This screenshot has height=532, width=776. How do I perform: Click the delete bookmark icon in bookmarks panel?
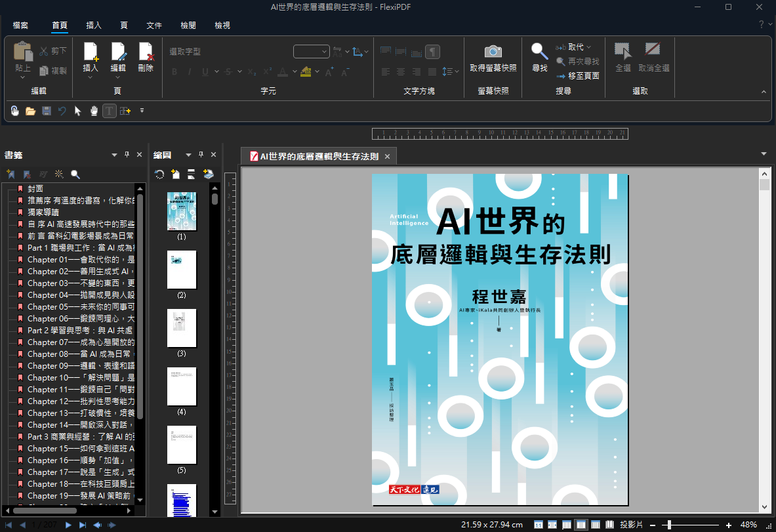point(27,174)
